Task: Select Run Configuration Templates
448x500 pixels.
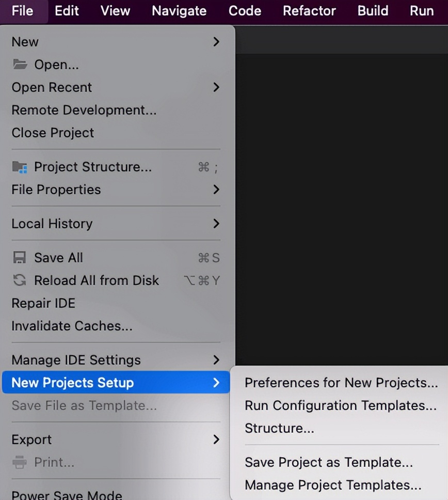Action: pyautogui.click(x=340, y=405)
